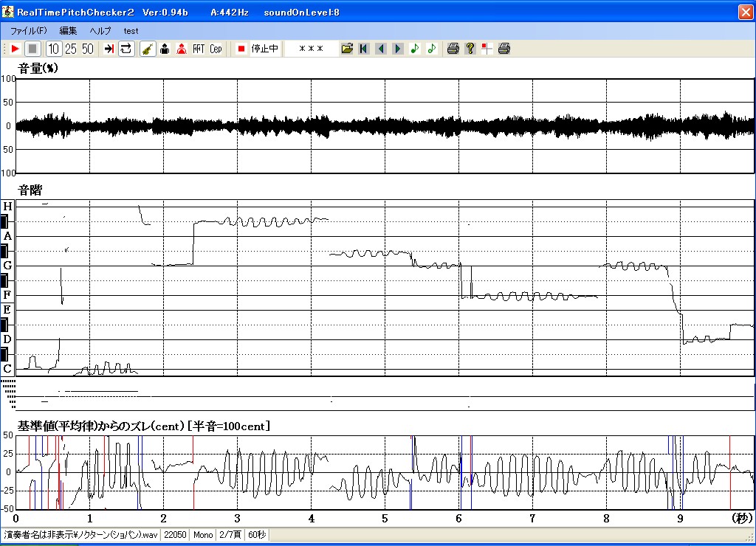The width and height of the screenshot is (756, 546).
Task: Click the H note label
Action: pyautogui.click(x=7, y=207)
